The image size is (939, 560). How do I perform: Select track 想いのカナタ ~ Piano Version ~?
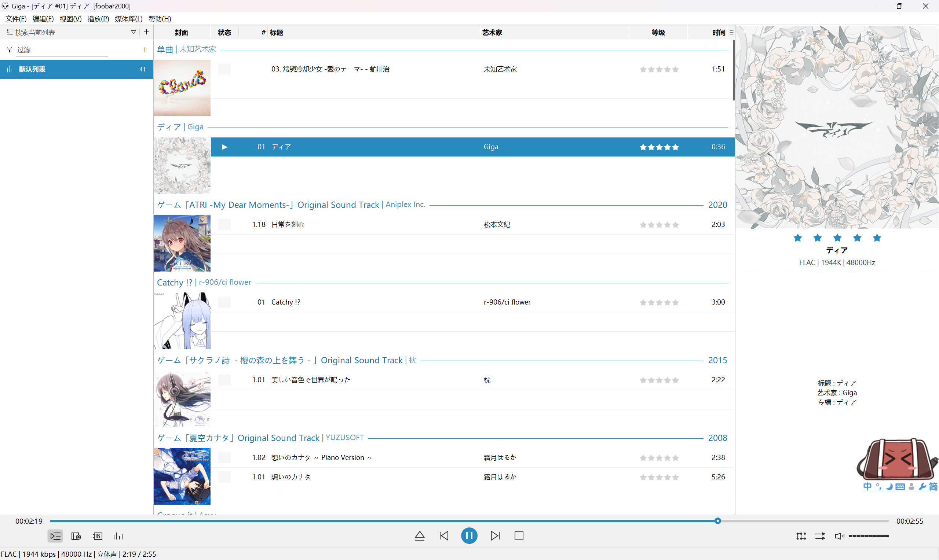click(x=472, y=458)
